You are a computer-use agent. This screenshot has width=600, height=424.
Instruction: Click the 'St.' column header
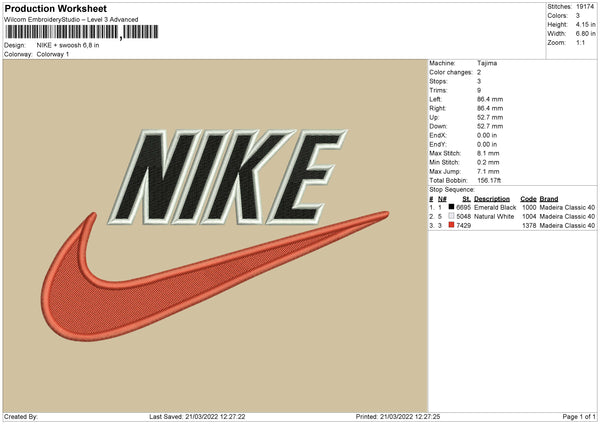[x=466, y=199]
